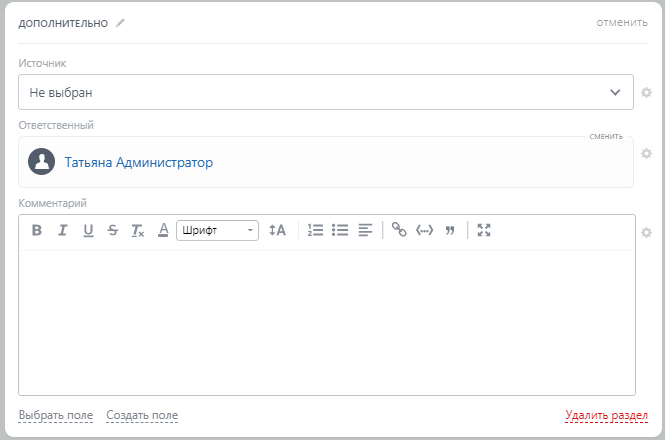Expand the comment editor to fullscreen
This screenshot has width=665, height=440.
click(x=484, y=230)
